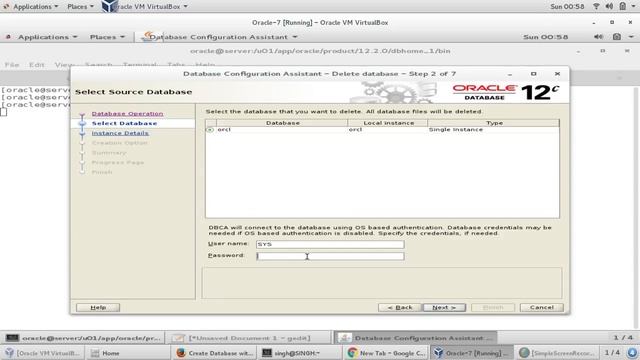Click the Local Instance column header

(x=388, y=123)
